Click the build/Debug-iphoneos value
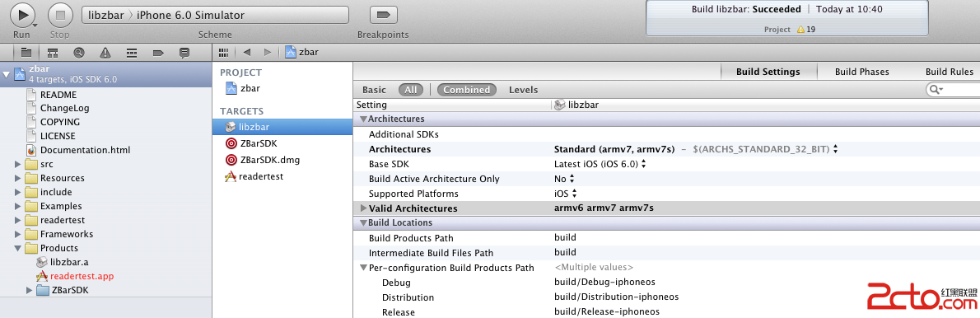 (x=604, y=282)
